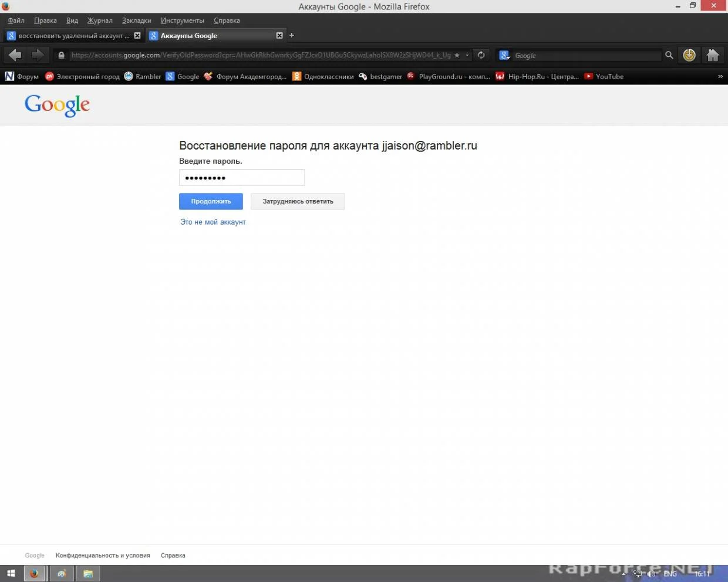Open the Windows Start button
The image size is (728, 582).
click(11, 574)
